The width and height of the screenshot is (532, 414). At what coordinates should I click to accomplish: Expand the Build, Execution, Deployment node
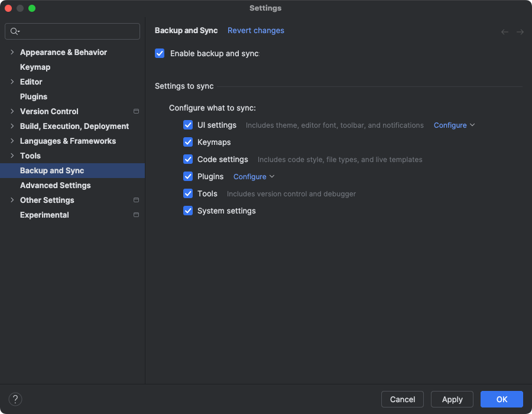pos(12,126)
